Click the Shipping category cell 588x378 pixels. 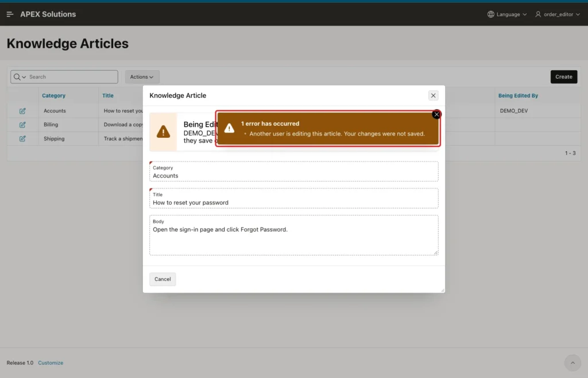click(x=54, y=139)
